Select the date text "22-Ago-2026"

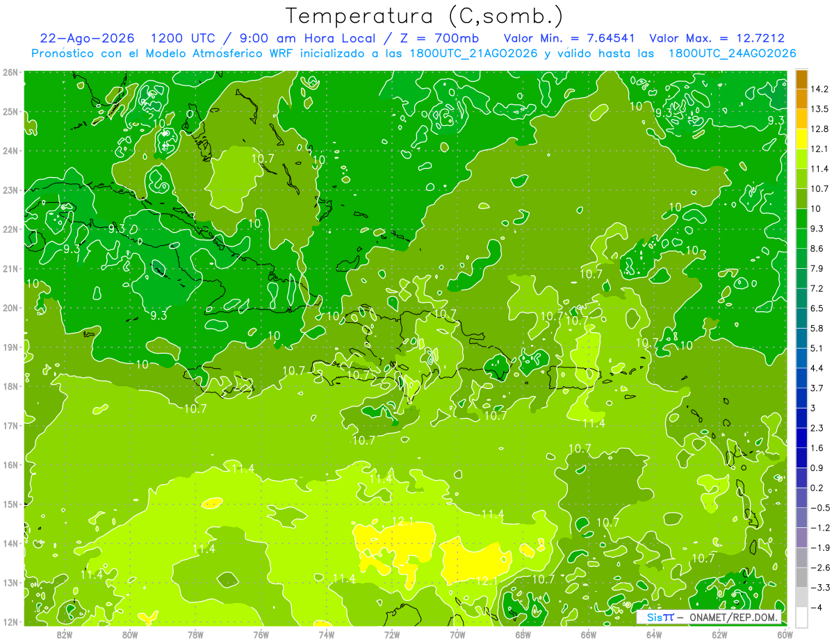coord(87,38)
